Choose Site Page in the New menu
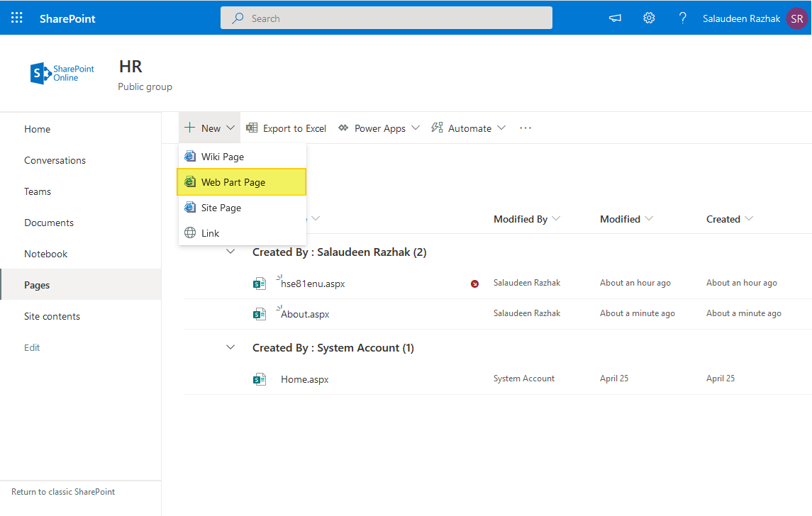Image resolution: width=812 pixels, height=516 pixels. (x=220, y=208)
